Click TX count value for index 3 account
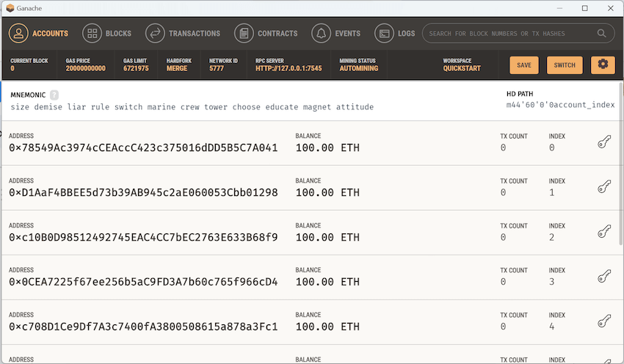The image size is (624, 364). pos(503,282)
